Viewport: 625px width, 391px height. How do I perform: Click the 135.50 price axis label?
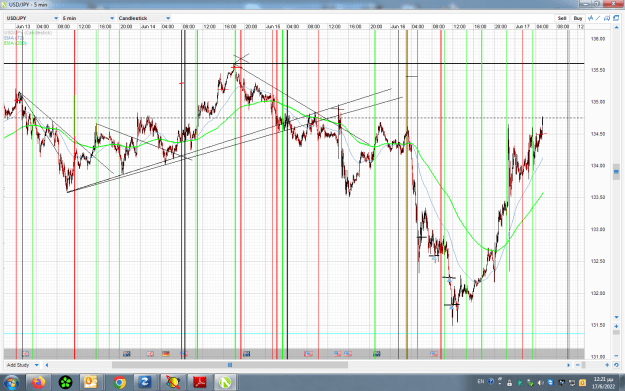tap(597, 70)
